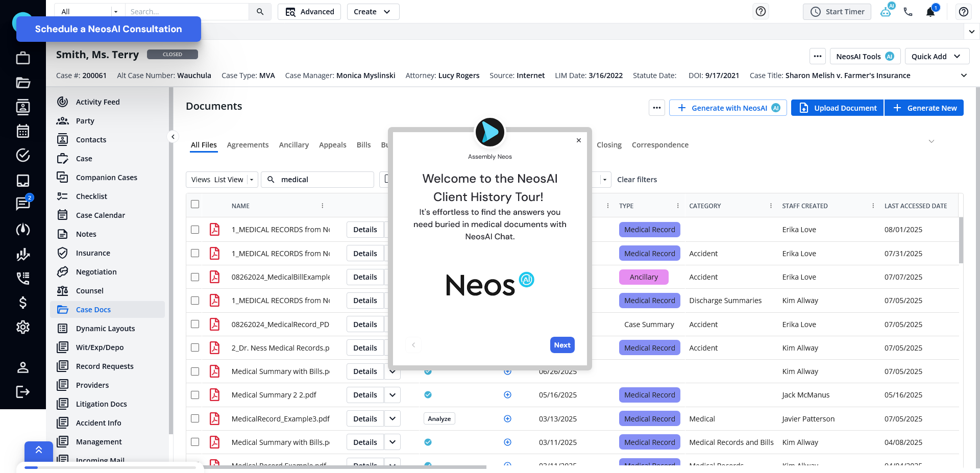Launch the NeosAI assistant robot icon
This screenshot has height=473, width=980.
(886, 11)
